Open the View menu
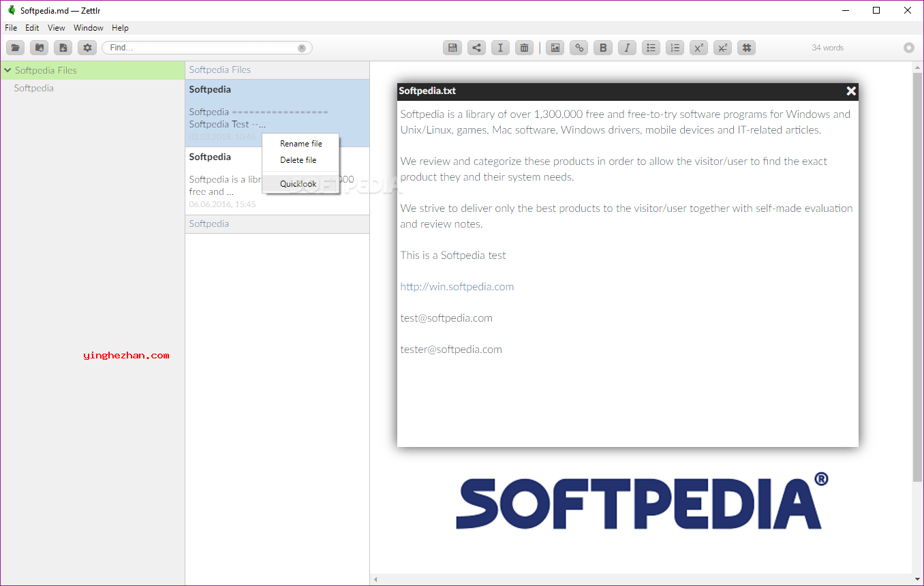924x586 pixels. pyautogui.click(x=57, y=28)
